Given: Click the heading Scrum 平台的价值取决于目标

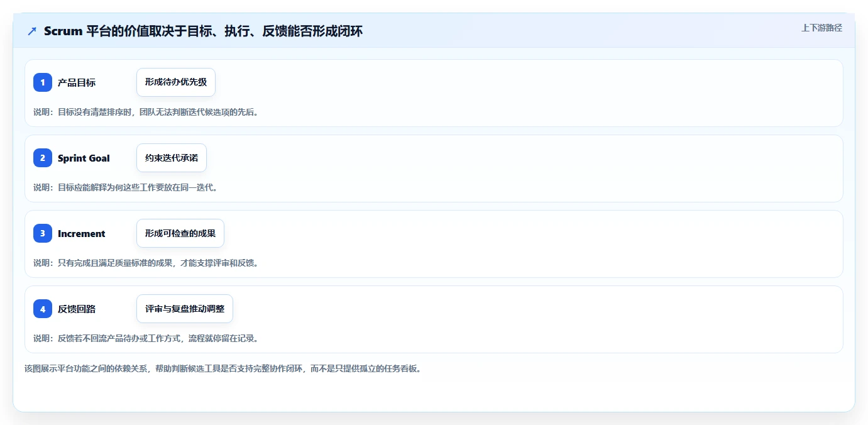Looking at the screenshot, I should tap(203, 31).
